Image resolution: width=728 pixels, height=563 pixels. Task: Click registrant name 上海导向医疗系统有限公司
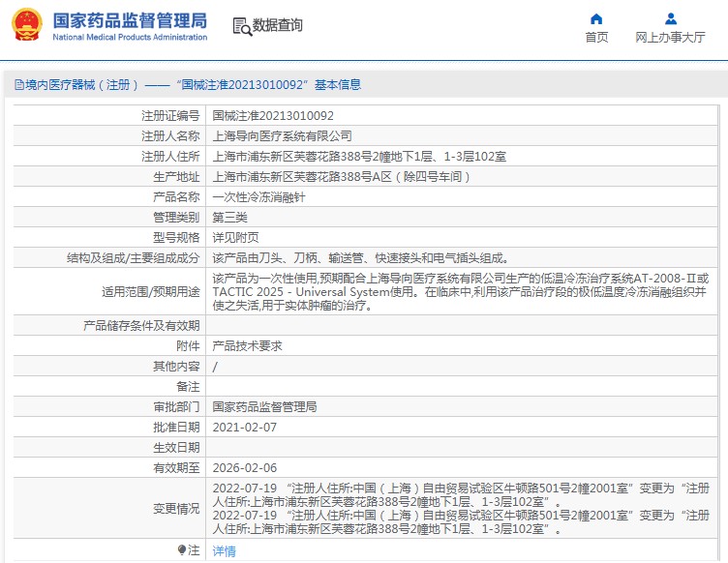point(283,135)
